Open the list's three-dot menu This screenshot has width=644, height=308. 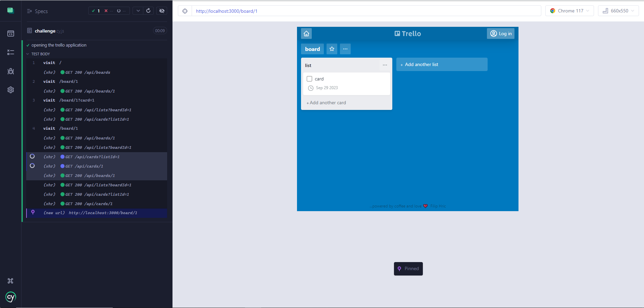pyautogui.click(x=385, y=65)
